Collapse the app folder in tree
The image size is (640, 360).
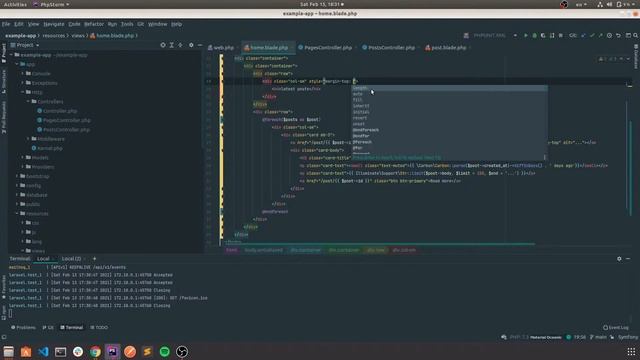point(17,64)
